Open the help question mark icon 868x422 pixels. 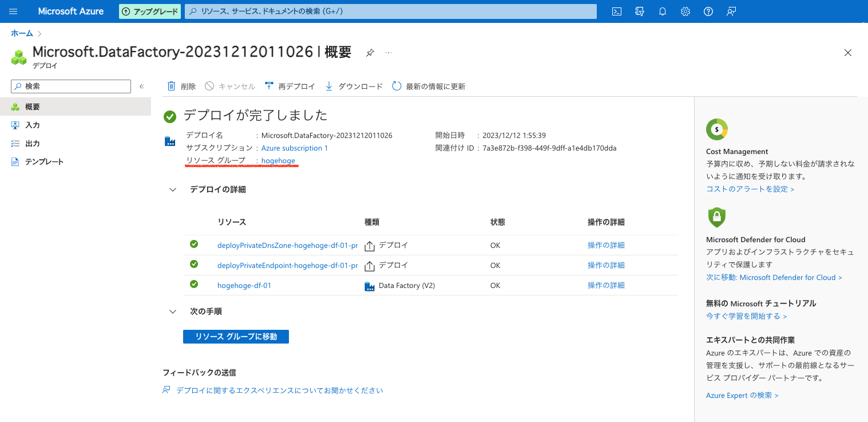coord(708,11)
